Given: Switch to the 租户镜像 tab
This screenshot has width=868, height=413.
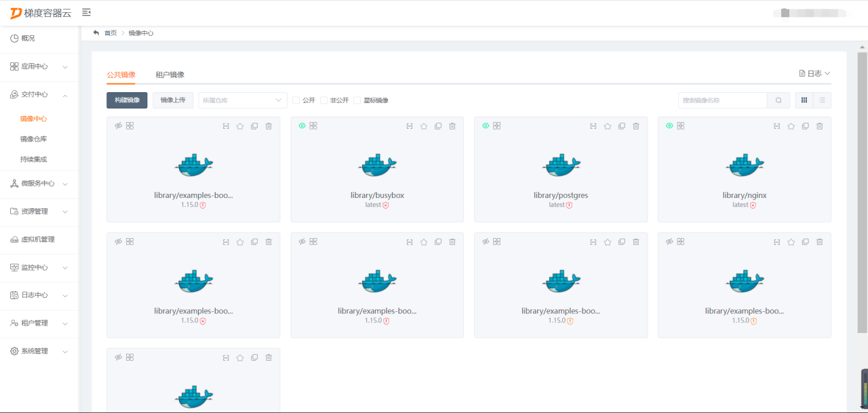Looking at the screenshot, I should [x=170, y=75].
